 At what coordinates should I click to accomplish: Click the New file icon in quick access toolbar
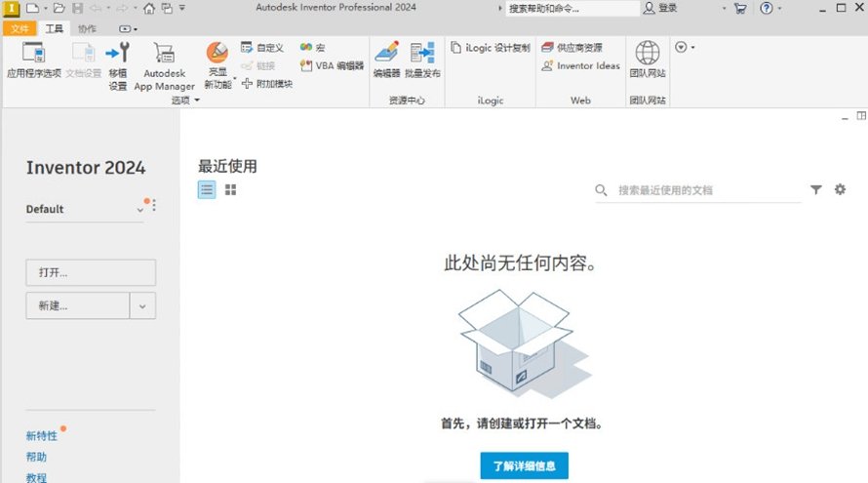(x=32, y=9)
